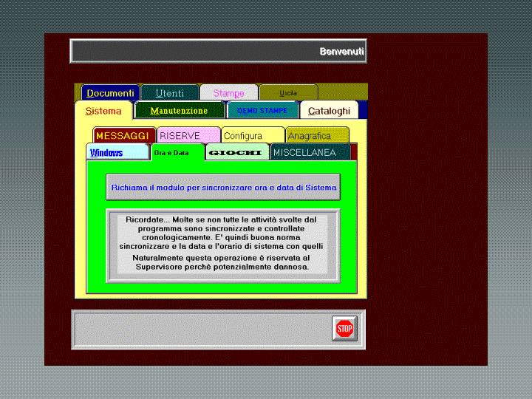Image resolution: width=532 pixels, height=399 pixels.
Task: Select the Sistema tab
Action: (x=103, y=111)
